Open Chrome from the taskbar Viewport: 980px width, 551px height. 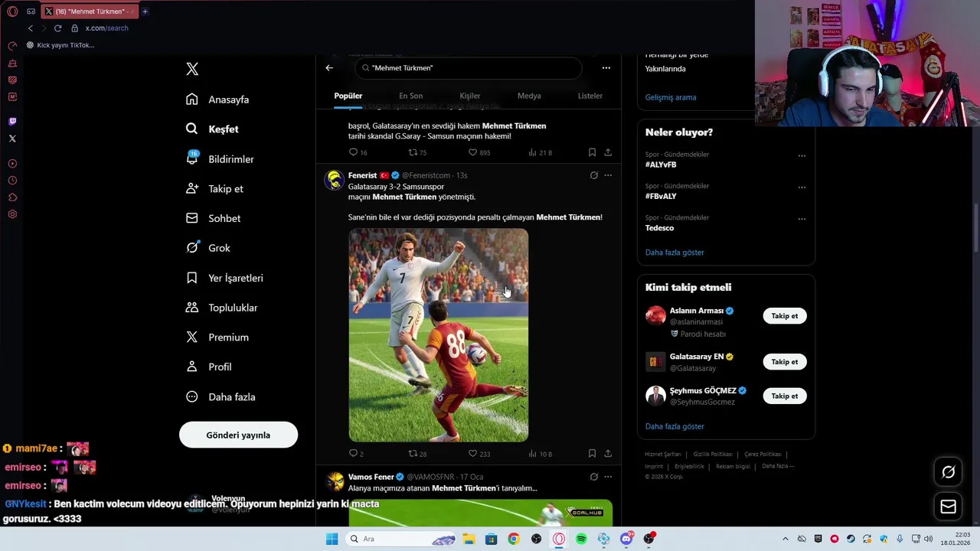click(x=514, y=539)
